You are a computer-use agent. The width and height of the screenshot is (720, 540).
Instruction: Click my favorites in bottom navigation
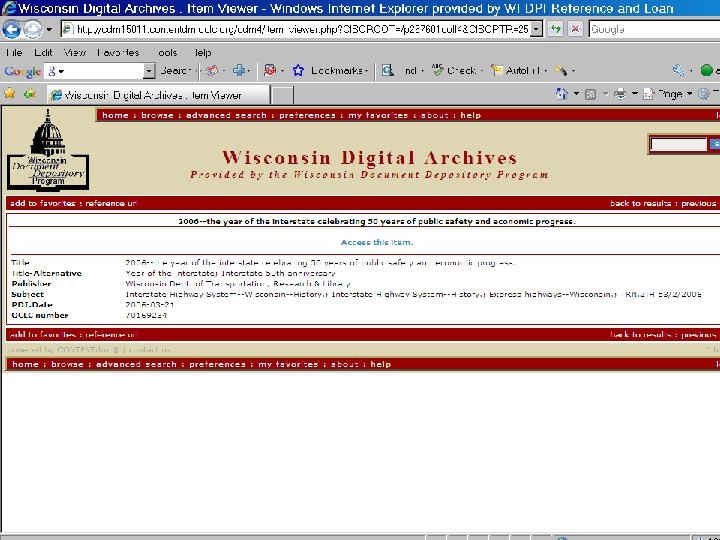pyautogui.click(x=288, y=364)
